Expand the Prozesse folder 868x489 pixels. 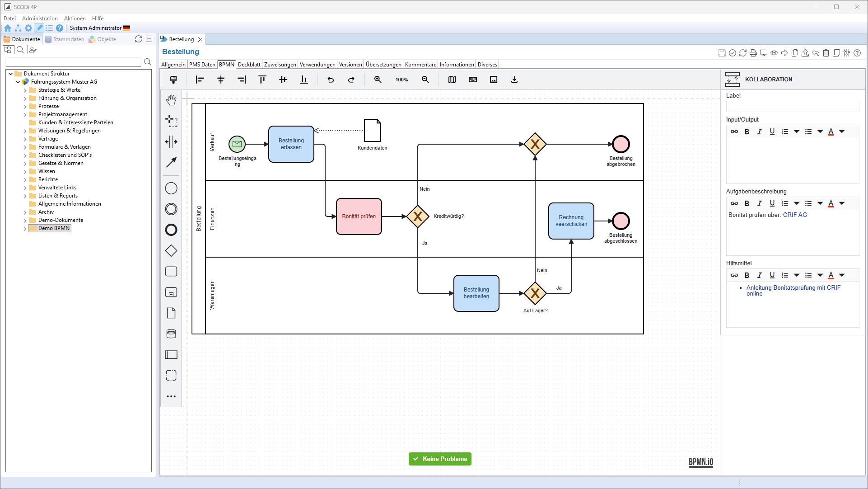[x=25, y=107]
